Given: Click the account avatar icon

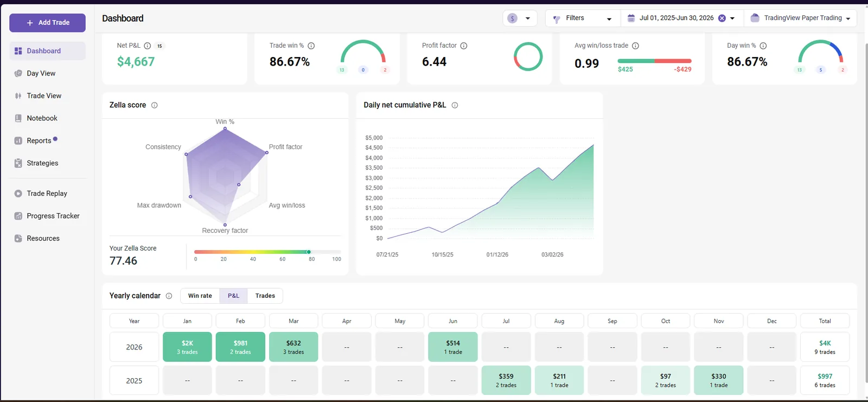Looking at the screenshot, I should pos(755,18).
